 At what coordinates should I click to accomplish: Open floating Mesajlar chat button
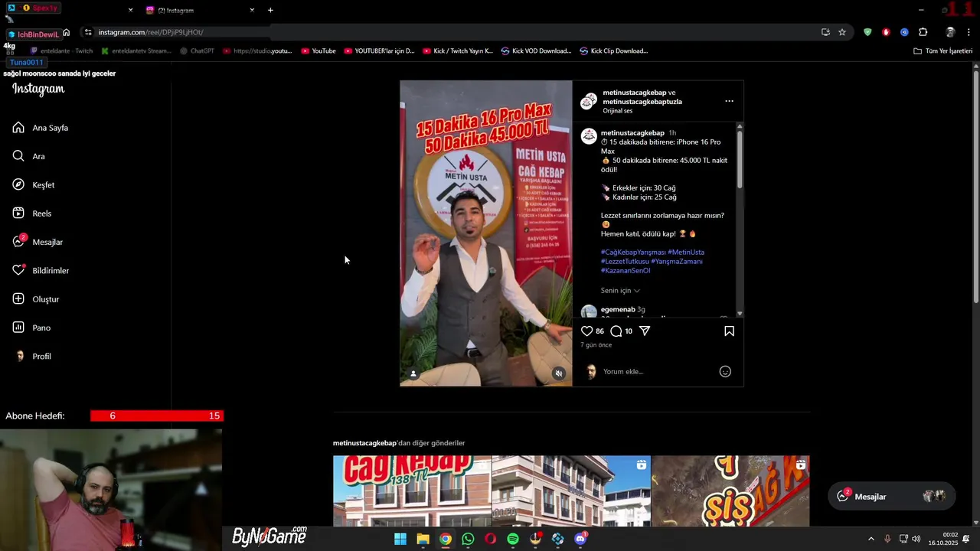click(892, 497)
